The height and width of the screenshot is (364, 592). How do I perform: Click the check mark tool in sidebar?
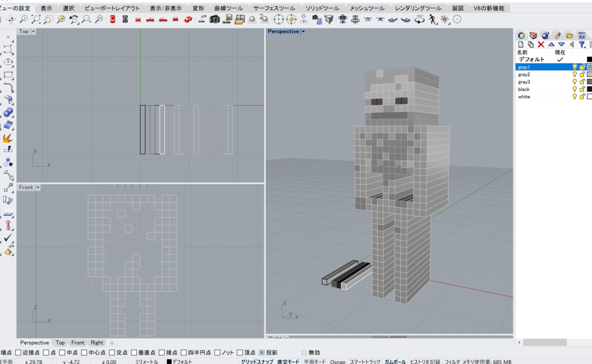pos(8,238)
